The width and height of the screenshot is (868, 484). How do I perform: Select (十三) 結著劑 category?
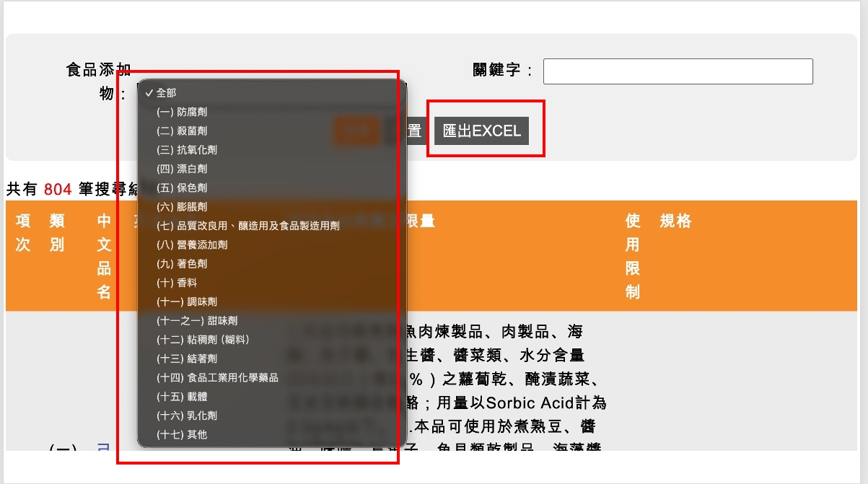coord(187,358)
